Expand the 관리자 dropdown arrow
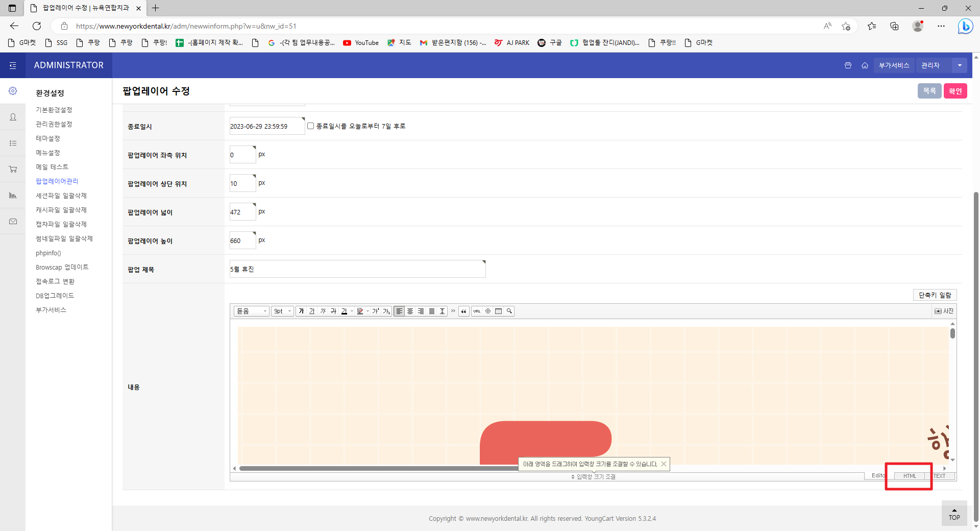 coord(960,65)
